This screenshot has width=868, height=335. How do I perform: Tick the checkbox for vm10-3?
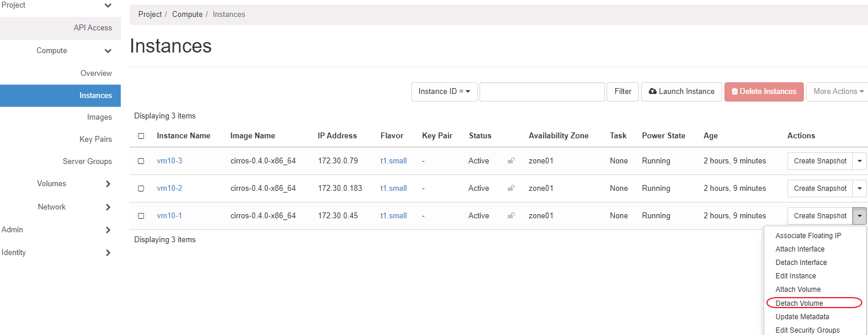click(x=141, y=161)
